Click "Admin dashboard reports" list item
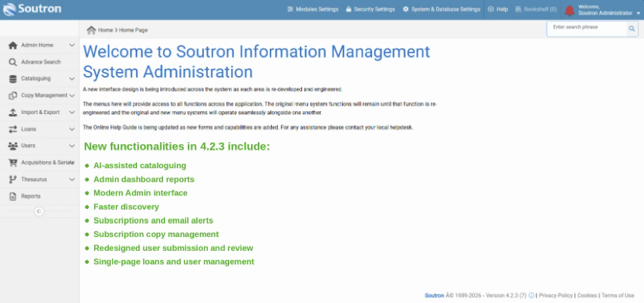 [144, 180]
